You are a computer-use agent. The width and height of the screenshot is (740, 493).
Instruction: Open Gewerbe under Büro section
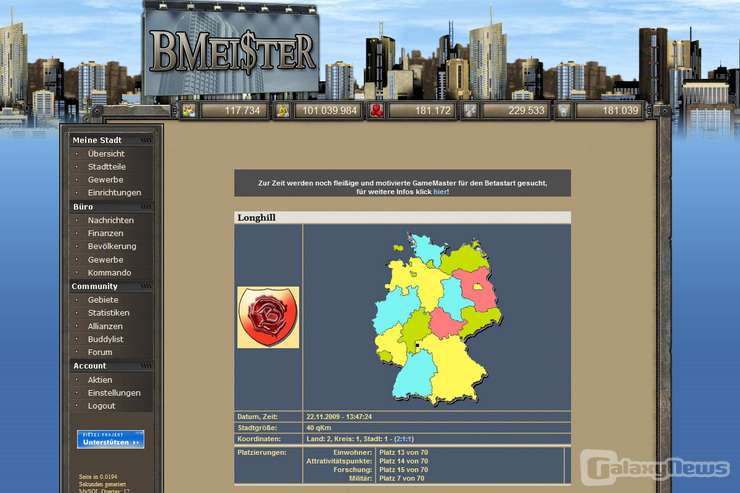(105, 260)
